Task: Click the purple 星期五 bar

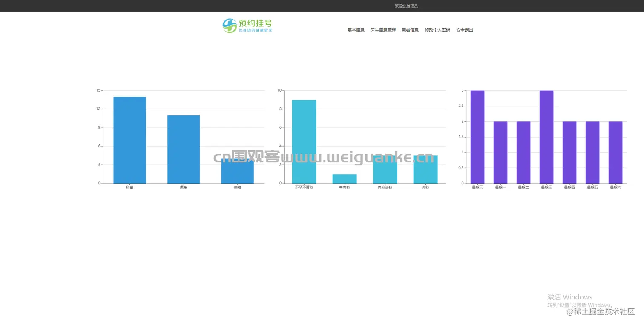Action: click(592, 152)
